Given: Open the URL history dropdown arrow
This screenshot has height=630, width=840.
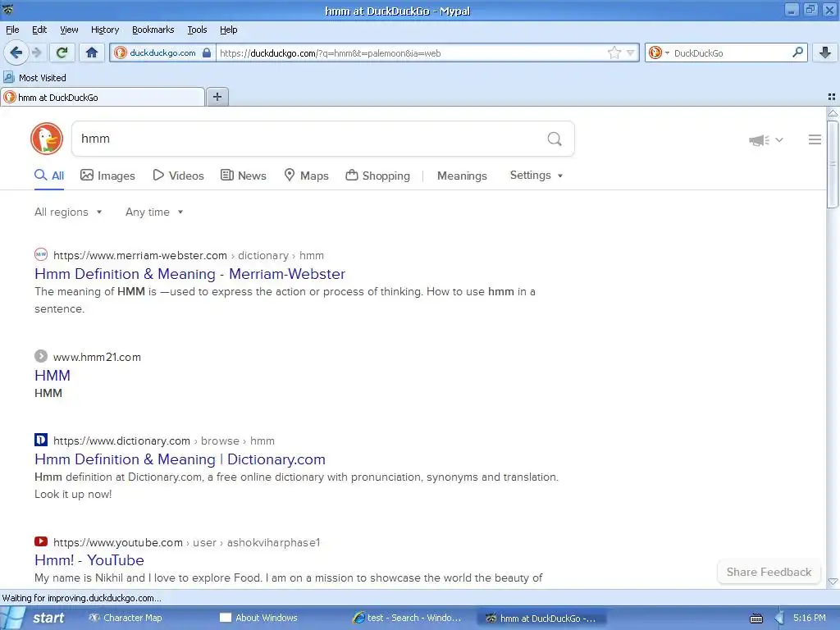Looking at the screenshot, I should coord(631,52).
